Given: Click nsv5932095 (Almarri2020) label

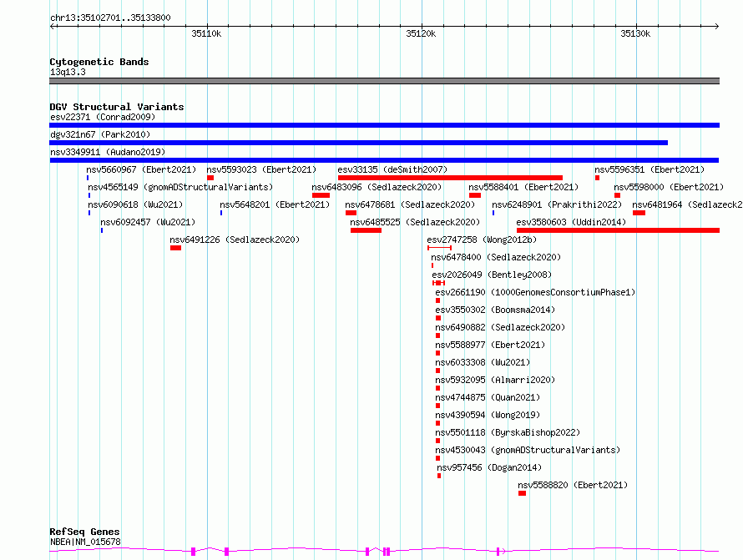Looking at the screenshot, I should click(x=495, y=380).
